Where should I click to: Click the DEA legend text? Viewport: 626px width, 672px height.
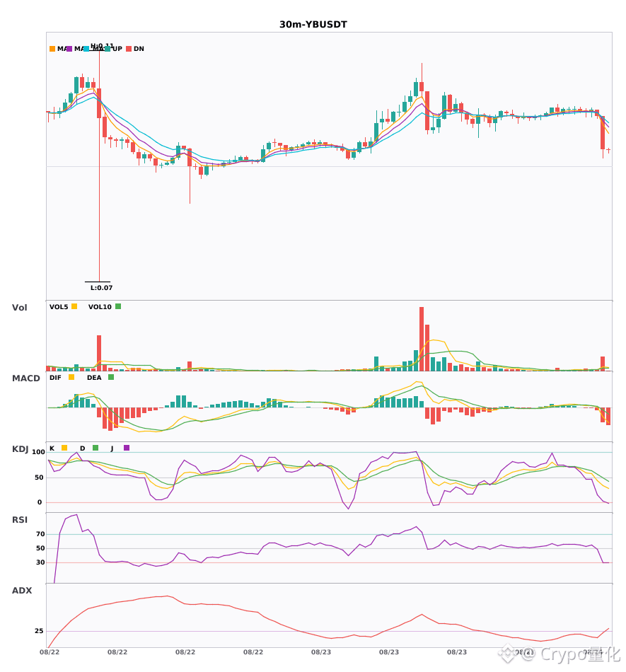(x=94, y=378)
